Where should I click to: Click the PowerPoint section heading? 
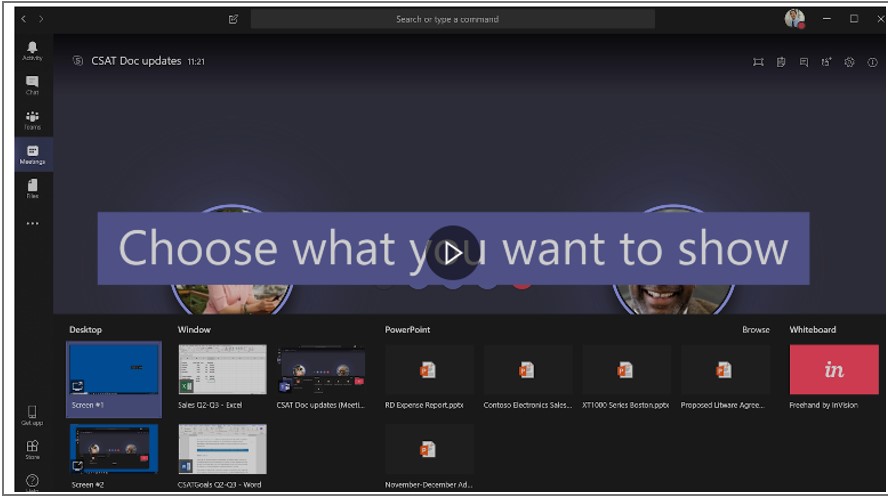pyautogui.click(x=407, y=330)
